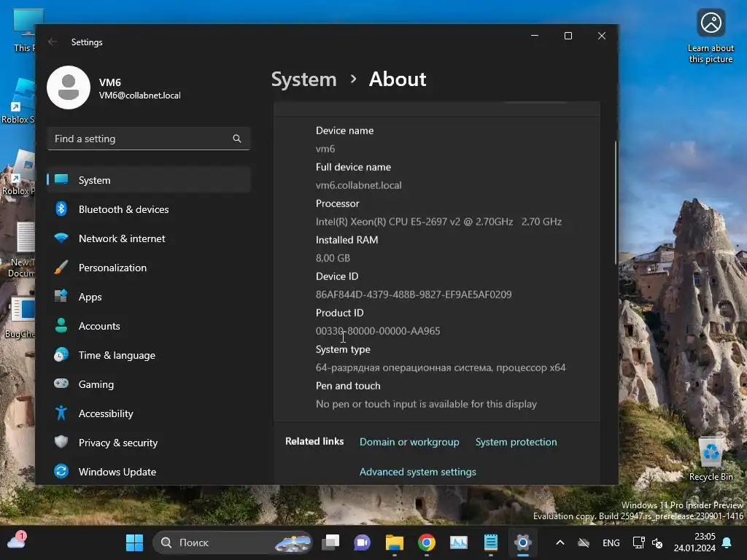Click the search magnifier in Find a setting

[x=237, y=139]
